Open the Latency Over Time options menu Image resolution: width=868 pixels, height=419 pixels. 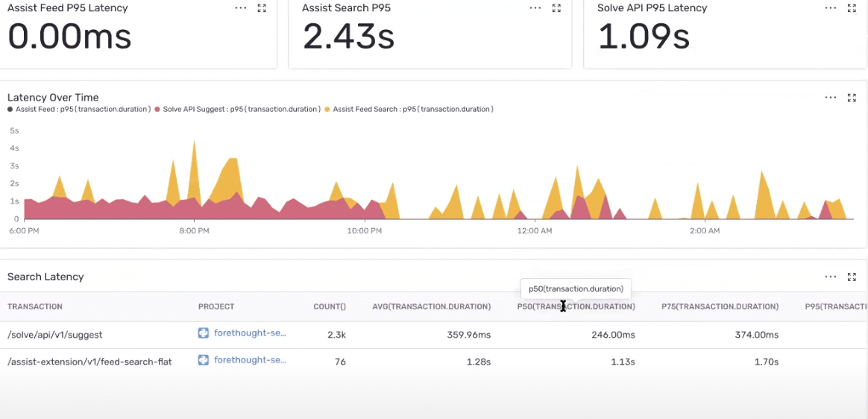(x=831, y=98)
